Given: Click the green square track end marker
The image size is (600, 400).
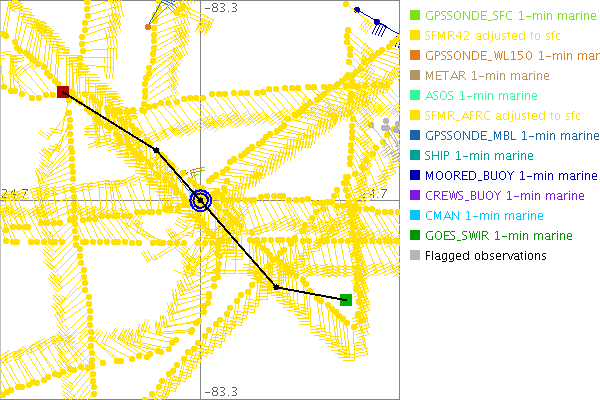Looking at the screenshot, I should 345,299.
